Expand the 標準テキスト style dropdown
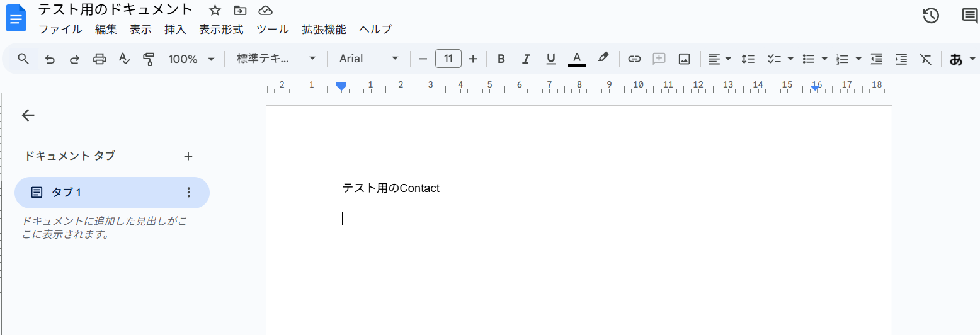 pyautogui.click(x=276, y=59)
